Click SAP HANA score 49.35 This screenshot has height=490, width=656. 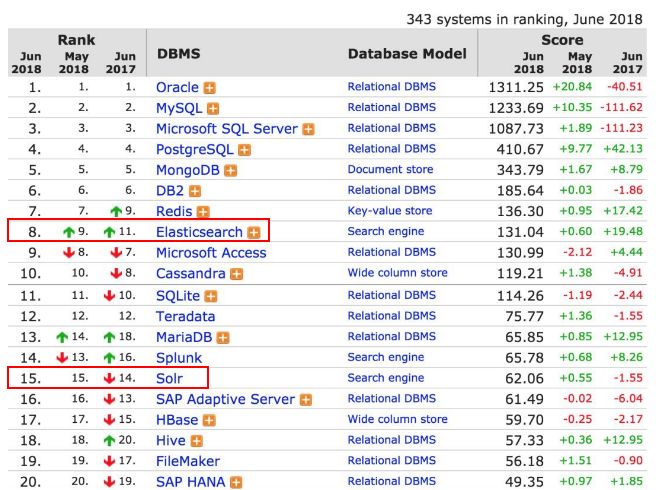[x=524, y=482]
